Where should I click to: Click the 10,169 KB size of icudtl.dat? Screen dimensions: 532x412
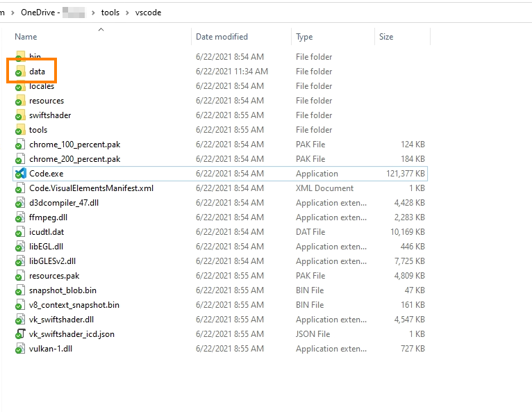(x=408, y=232)
